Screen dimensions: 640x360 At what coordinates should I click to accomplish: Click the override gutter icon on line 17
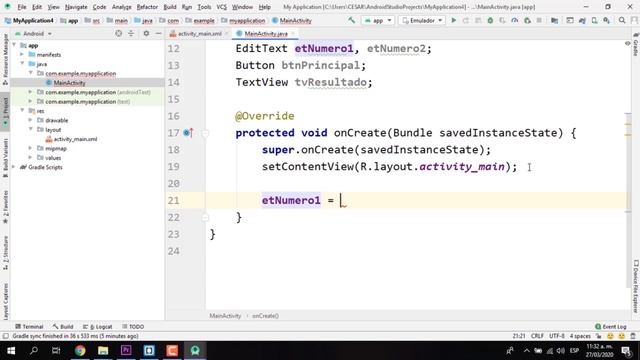coord(188,133)
